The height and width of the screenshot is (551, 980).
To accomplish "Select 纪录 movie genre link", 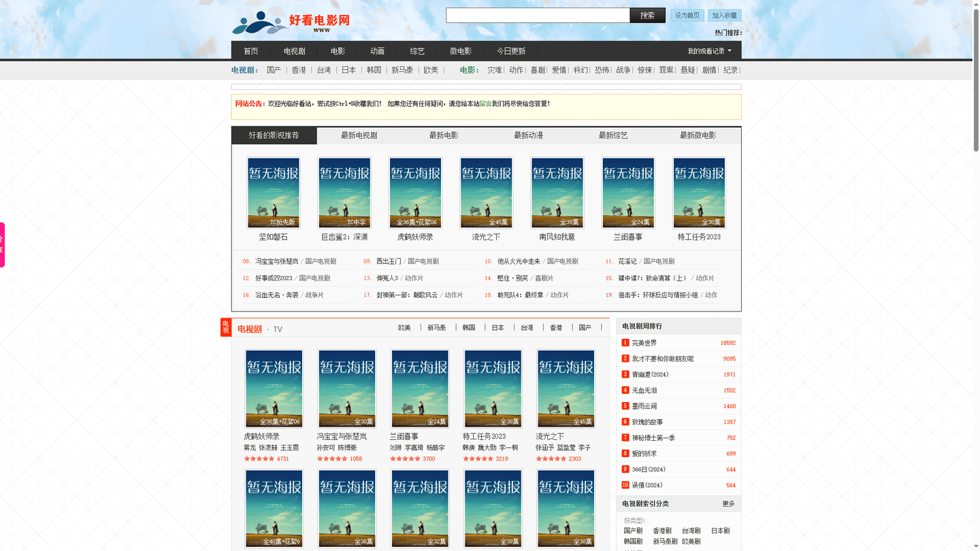I will click(730, 70).
